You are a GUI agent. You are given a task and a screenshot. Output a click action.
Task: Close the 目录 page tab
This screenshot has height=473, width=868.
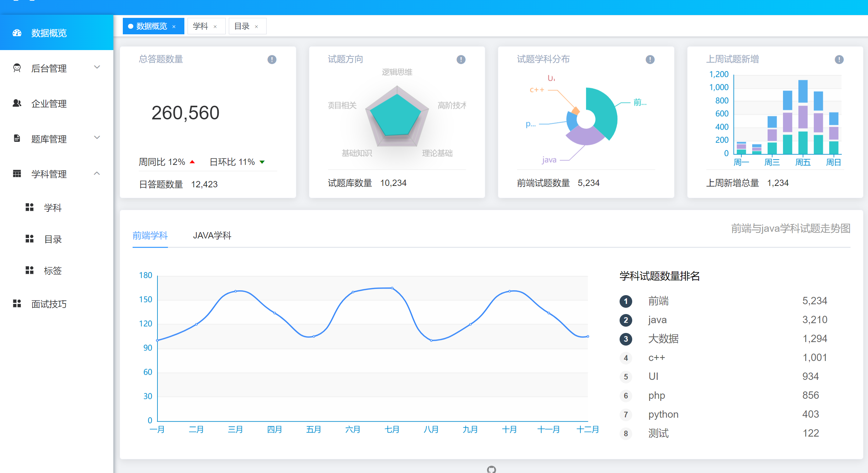[x=256, y=27]
